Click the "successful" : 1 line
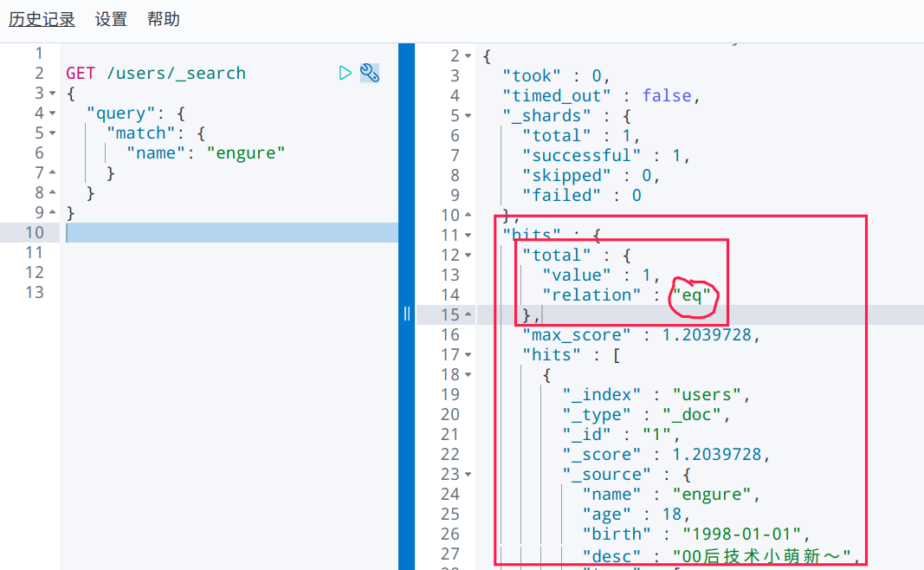The image size is (924, 570). tap(606, 156)
